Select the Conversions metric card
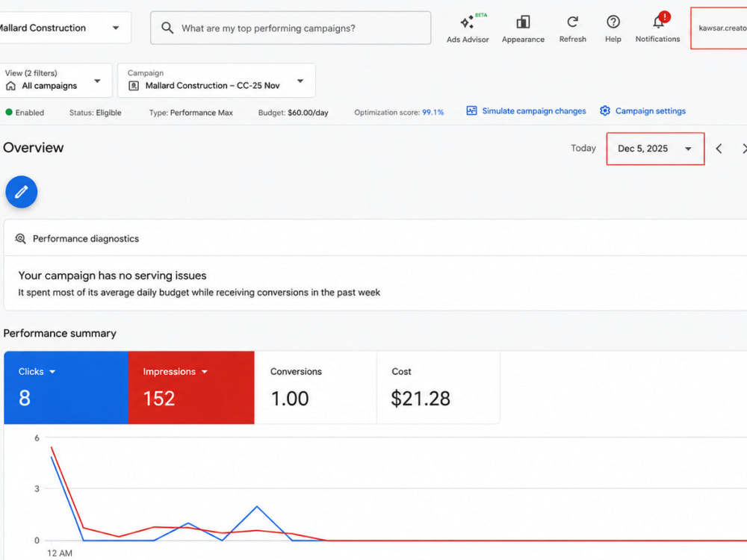Image resolution: width=747 pixels, height=560 pixels. coord(315,387)
